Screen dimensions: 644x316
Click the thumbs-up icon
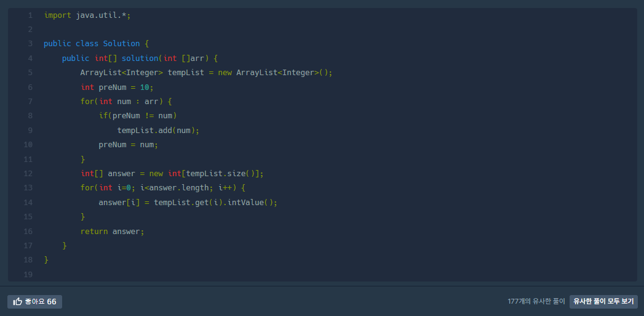(18, 302)
